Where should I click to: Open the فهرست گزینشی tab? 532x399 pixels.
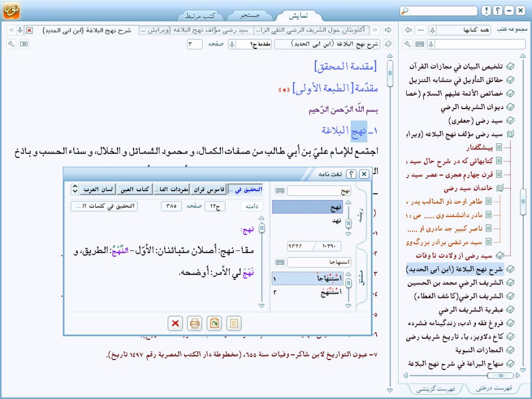click(x=435, y=388)
